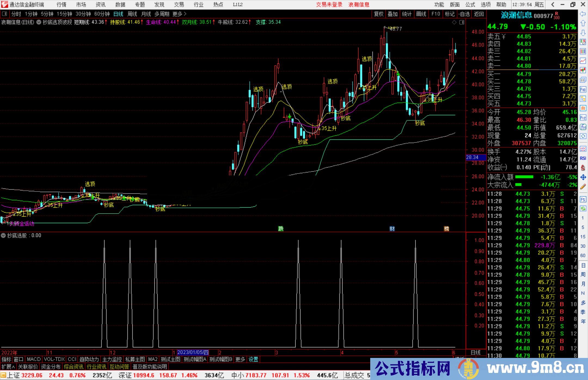The width and height of the screenshot is (588, 380).
Task: Toggle the panel layout icon left of 分时
Action: (x=5, y=14)
